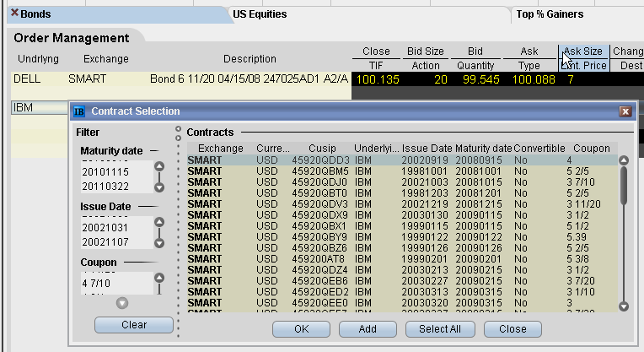Select contract row with Cusip 45920QDV3
The image size is (644, 352).
coord(403,204)
